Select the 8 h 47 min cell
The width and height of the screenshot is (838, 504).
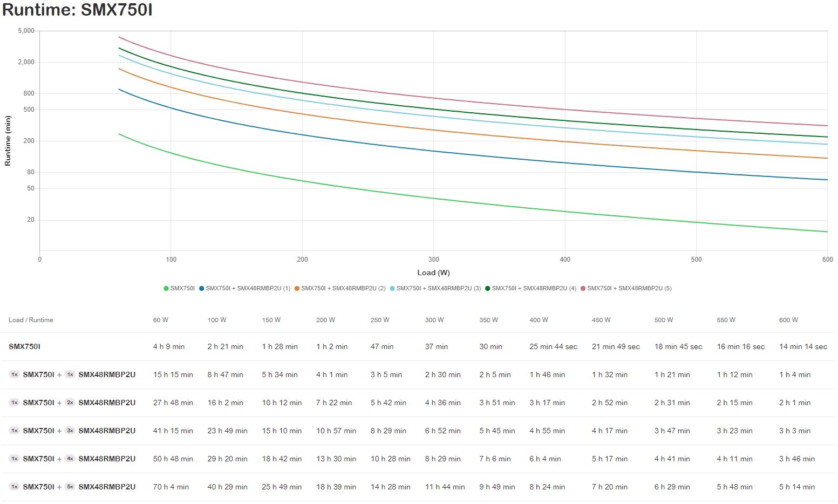(226, 374)
